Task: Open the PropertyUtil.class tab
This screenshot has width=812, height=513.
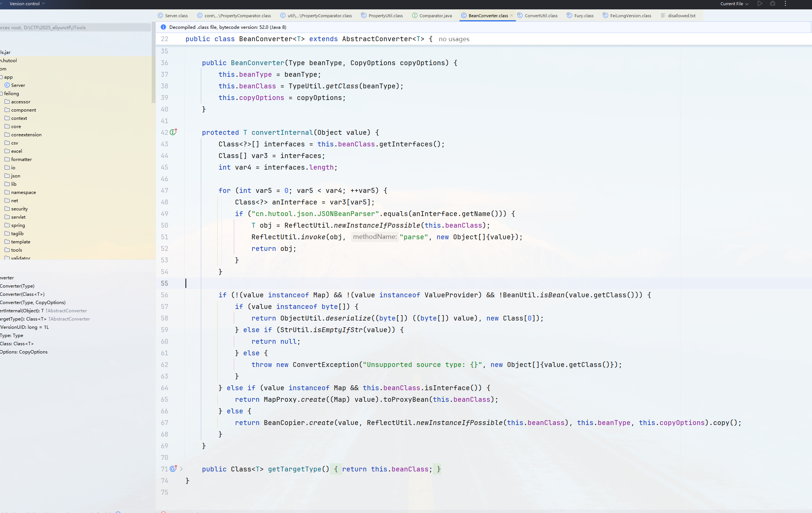Action: (x=382, y=15)
